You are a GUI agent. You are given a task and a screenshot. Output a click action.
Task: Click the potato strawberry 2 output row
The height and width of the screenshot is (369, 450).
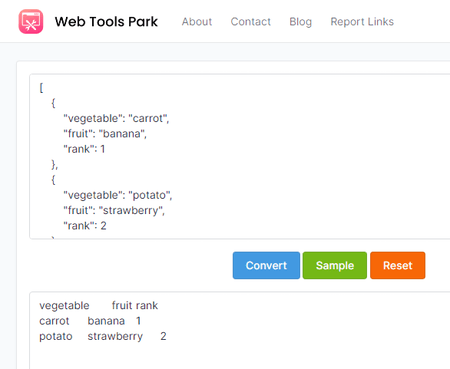pyautogui.click(x=103, y=336)
